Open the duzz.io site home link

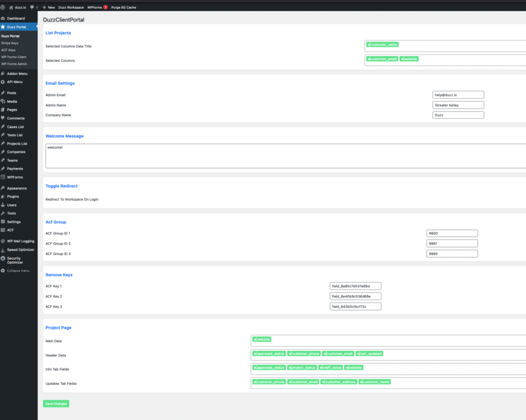point(18,8)
